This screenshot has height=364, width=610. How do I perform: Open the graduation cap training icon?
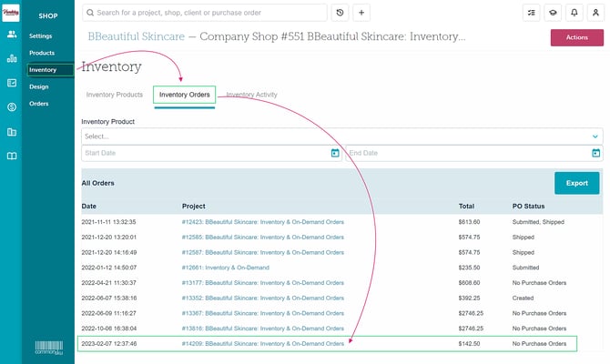(x=553, y=13)
